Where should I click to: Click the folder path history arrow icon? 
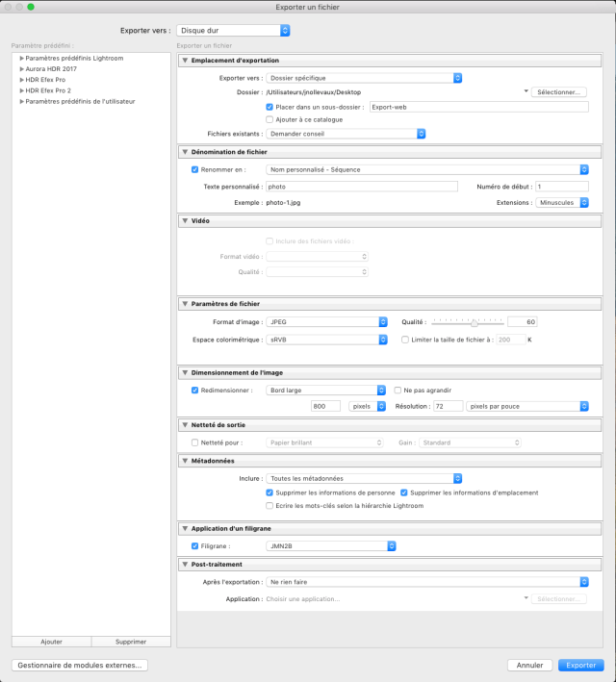[526, 92]
